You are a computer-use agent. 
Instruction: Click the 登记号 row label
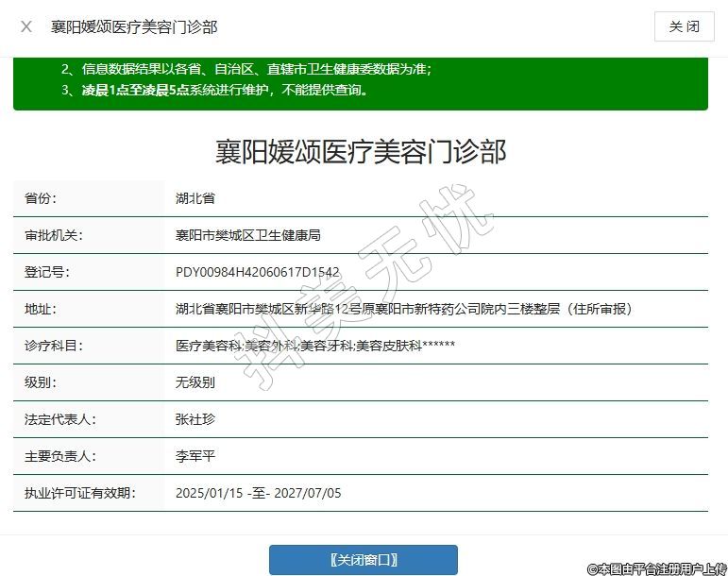pos(47,272)
